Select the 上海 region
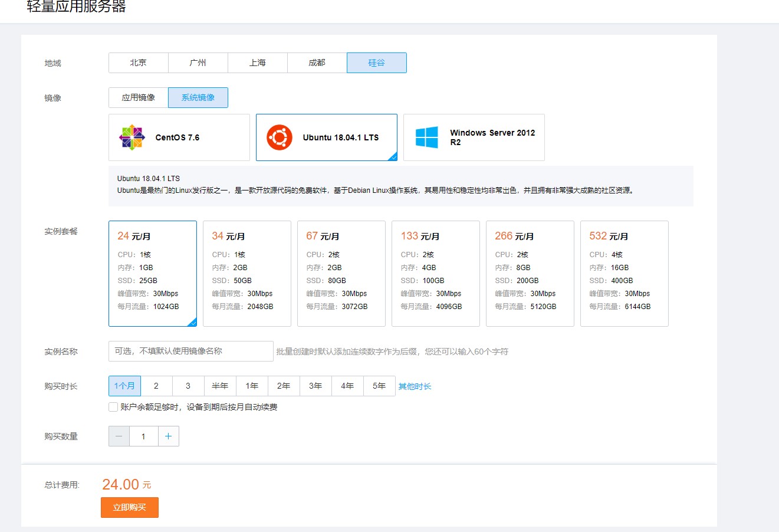The image size is (779, 532). (x=258, y=63)
